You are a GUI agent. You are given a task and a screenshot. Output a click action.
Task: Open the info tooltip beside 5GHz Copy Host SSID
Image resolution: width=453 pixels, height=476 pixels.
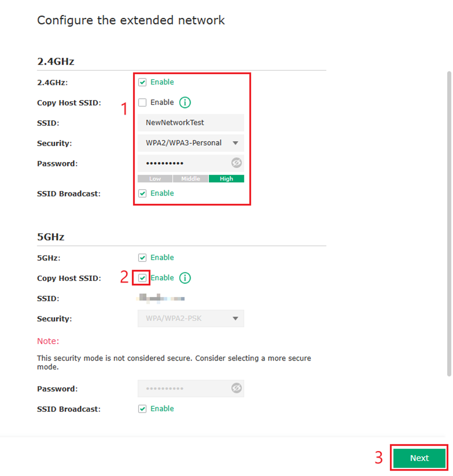pyautogui.click(x=185, y=278)
